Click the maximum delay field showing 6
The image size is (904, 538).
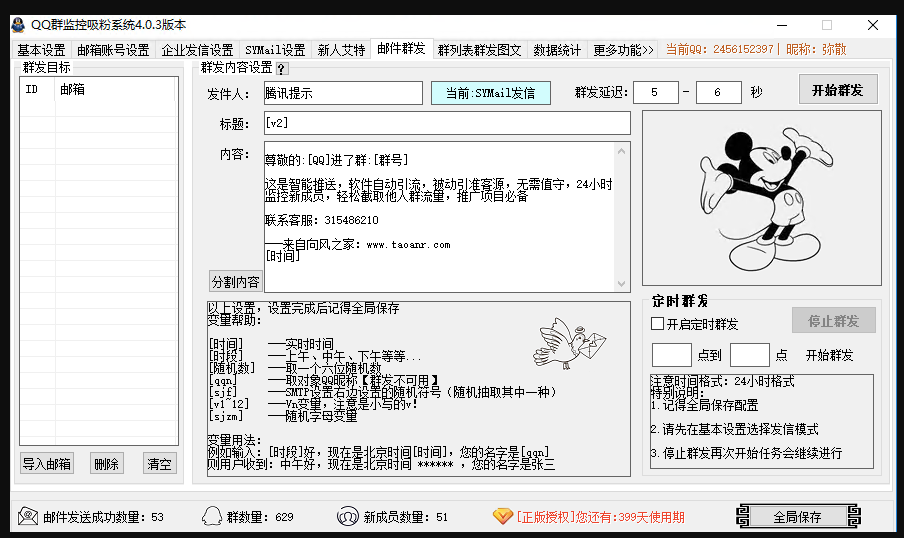pyautogui.click(x=718, y=92)
